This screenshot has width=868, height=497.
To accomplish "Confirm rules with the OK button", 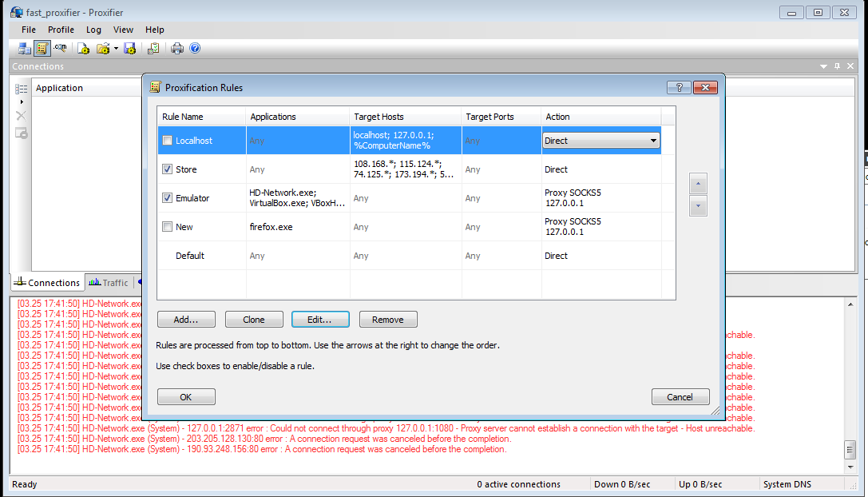I will click(x=186, y=397).
